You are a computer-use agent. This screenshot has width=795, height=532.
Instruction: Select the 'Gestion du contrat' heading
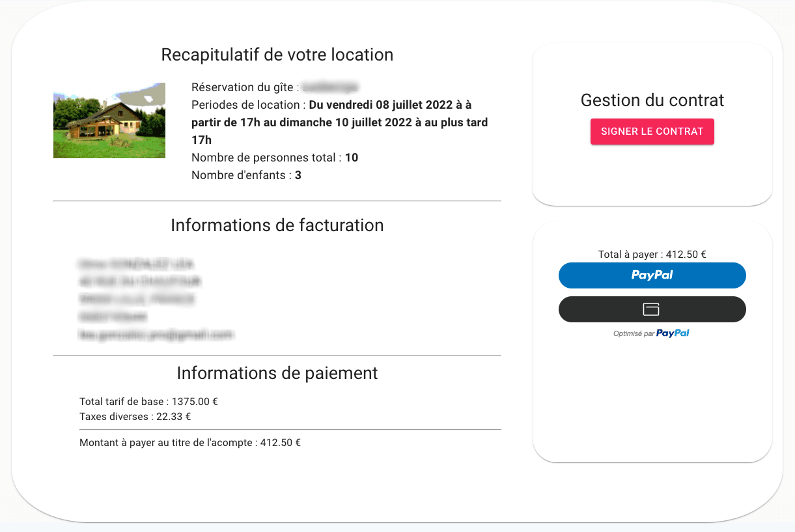pos(652,100)
